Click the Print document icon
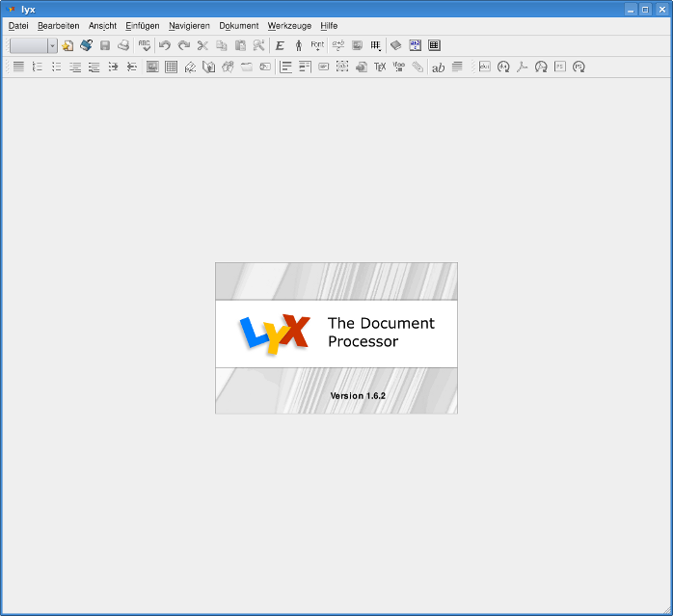Image resolution: width=673 pixels, height=616 pixels. pos(123,45)
